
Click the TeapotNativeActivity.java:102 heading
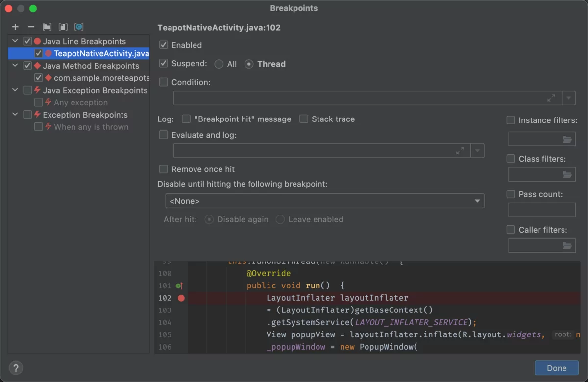point(219,28)
